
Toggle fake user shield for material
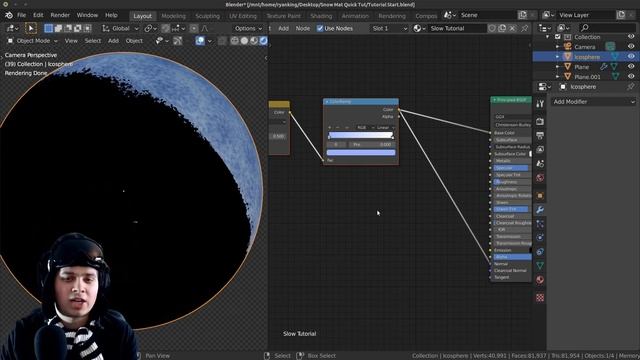tap(492, 28)
